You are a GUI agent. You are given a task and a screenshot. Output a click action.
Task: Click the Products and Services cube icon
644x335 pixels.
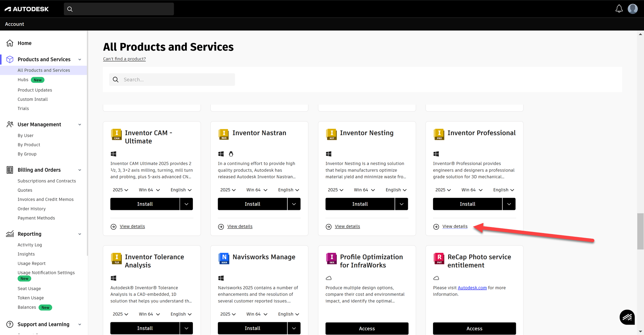click(x=10, y=59)
